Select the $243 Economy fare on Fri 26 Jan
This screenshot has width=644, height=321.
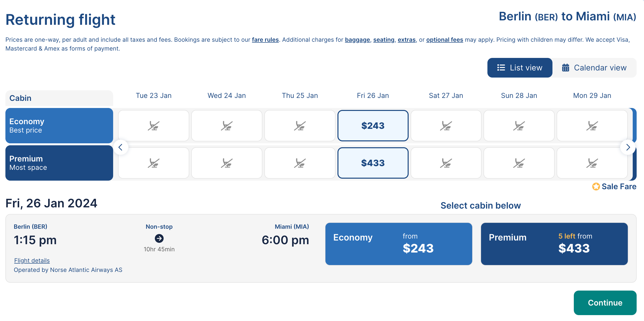coord(373,126)
